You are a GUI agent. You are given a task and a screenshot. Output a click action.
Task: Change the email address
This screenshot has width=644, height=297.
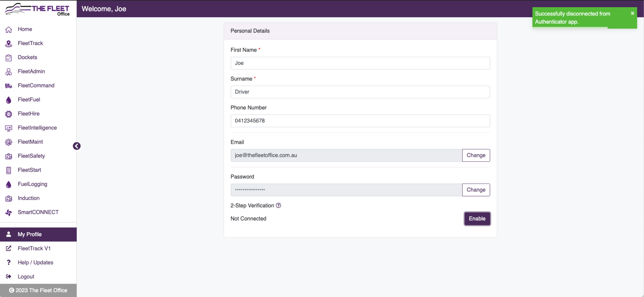coord(476,155)
